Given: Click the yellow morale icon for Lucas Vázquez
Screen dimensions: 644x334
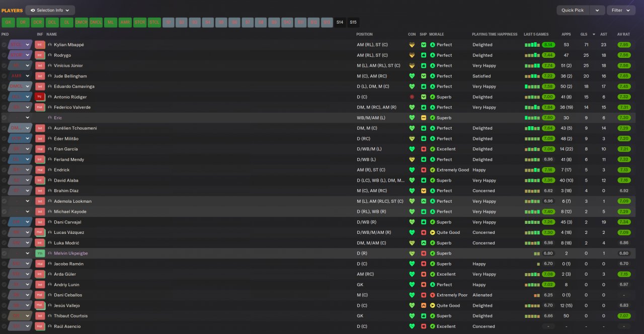Looking at the screenshot, I should pyautogui.click(x=432, y=232).
